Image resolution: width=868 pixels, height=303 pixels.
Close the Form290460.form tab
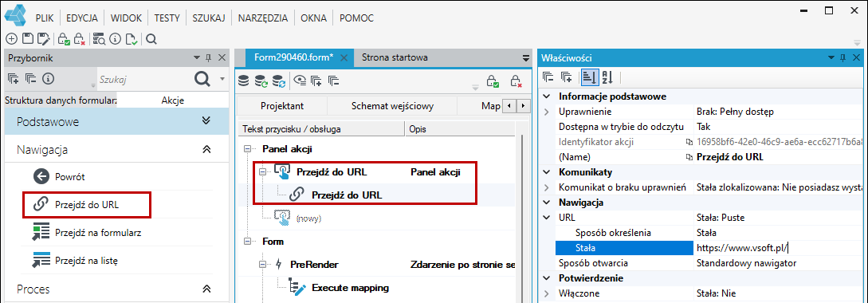click(344, 57)
